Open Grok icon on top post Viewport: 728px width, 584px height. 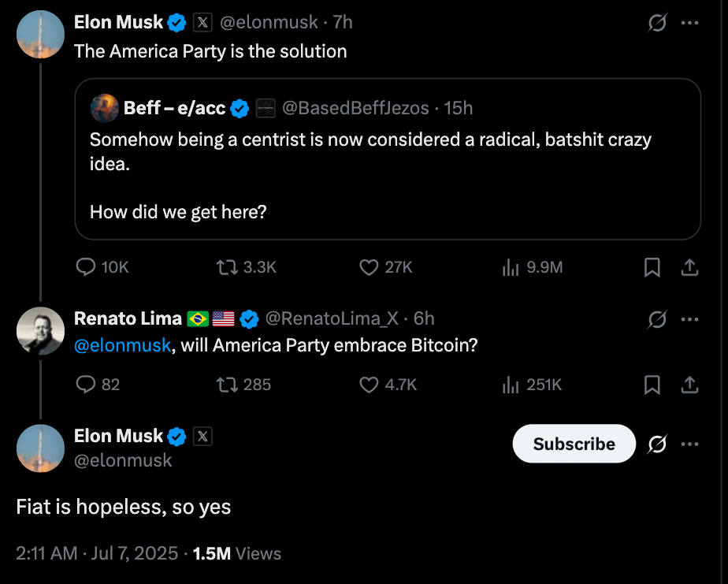point(657,24)
